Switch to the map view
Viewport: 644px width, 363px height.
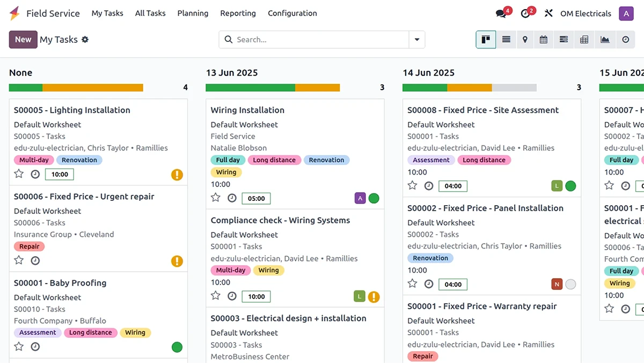[525, 40]
